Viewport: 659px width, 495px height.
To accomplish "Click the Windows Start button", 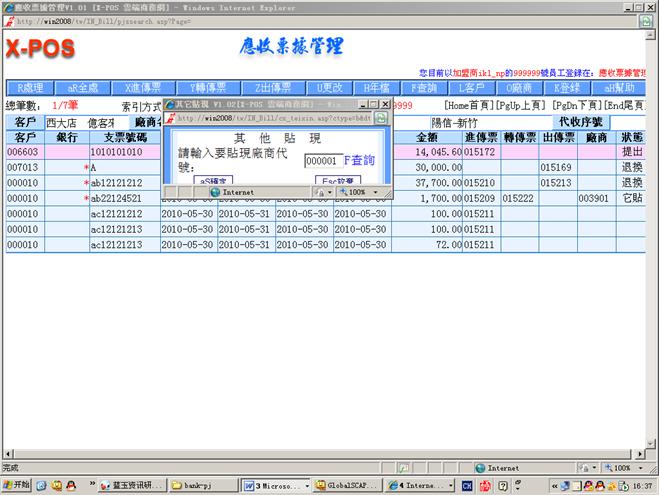I will pos(17,485).
